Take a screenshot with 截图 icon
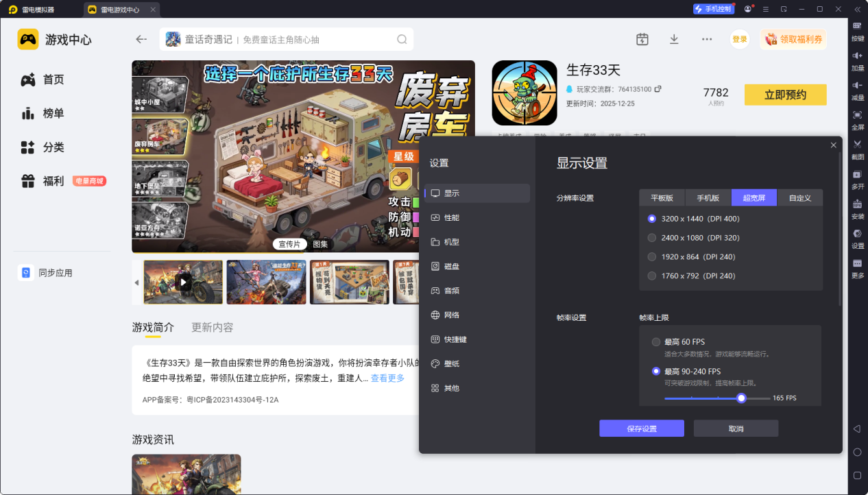The height and width of the screenshot is (495, 868). click(858, 144)
